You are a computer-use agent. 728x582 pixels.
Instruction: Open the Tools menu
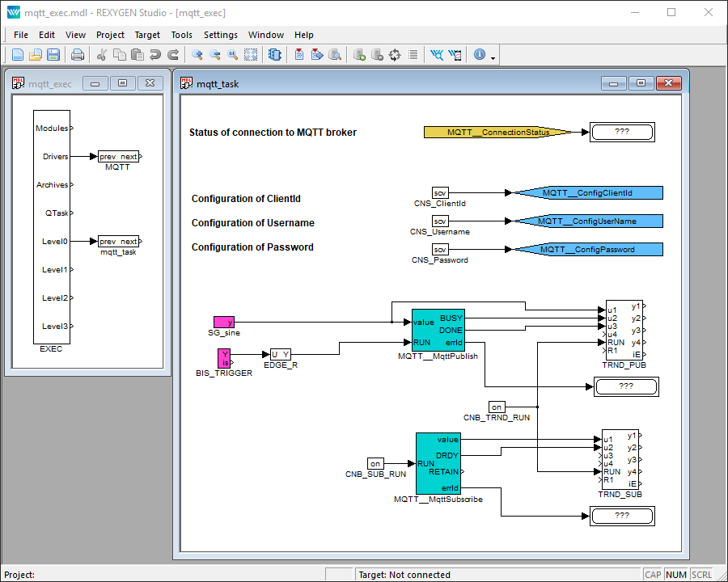coord(181,35)
